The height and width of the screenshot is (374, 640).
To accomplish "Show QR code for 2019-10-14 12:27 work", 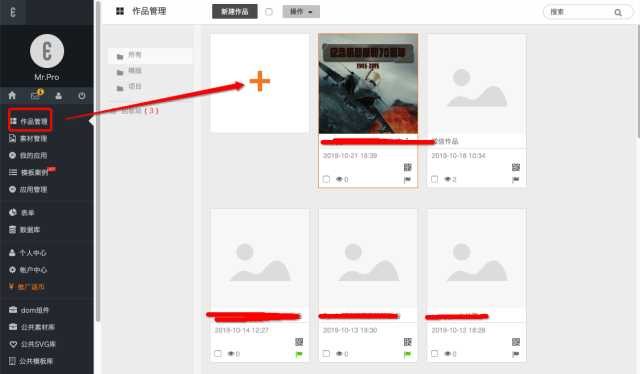I will click(x=299, y=342).
